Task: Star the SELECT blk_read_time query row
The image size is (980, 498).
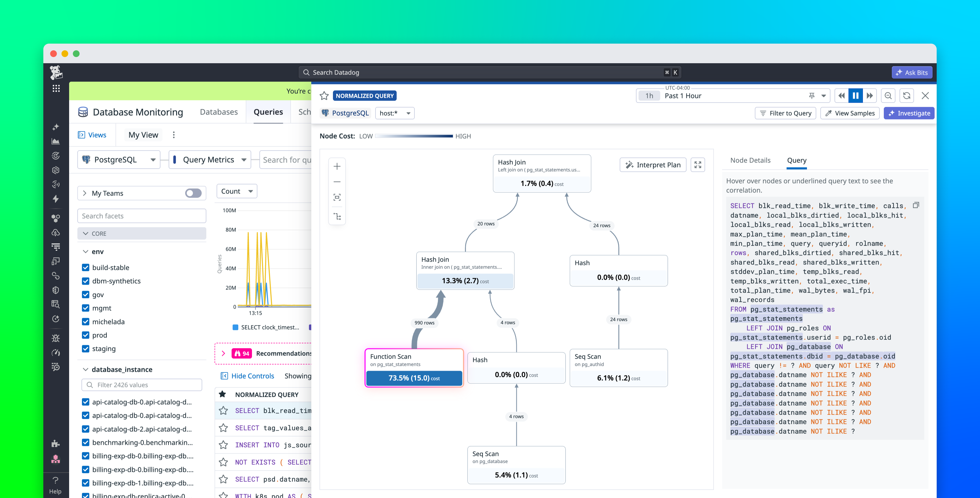Action: 223,411
